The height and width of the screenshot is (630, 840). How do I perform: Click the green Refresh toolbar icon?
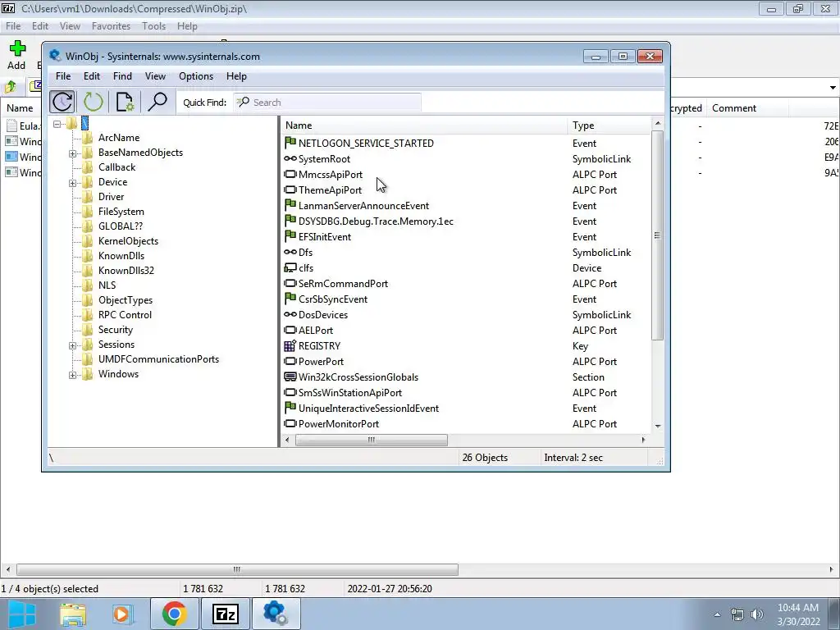[x=93, y=102]
